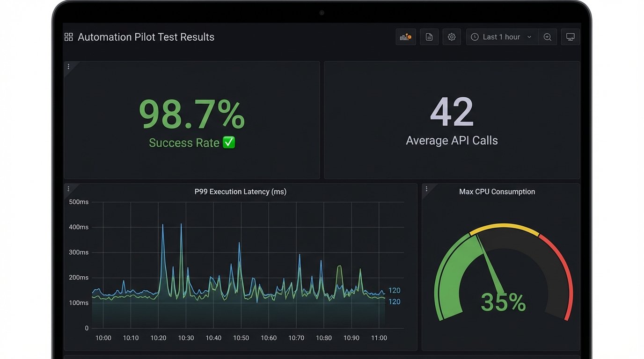Open the P99 Execution Latency panel title menu
Viewport: 644px width, 359px height.
240,191
